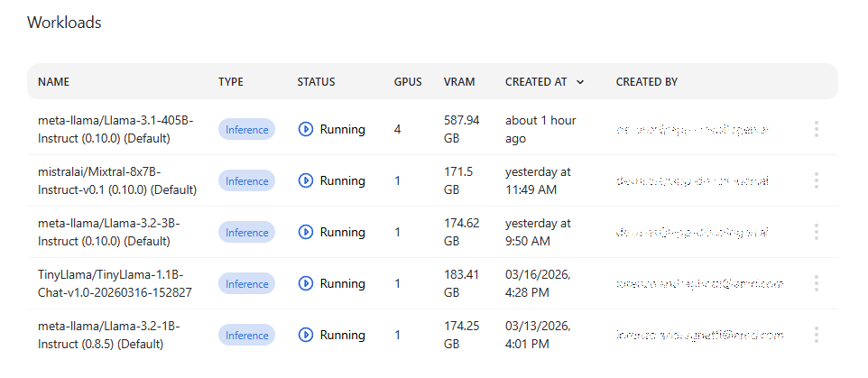Open kebab menu for Mixtral-8x7B-Instruct row
Screen dimensions: 868x378
[816, 180]
